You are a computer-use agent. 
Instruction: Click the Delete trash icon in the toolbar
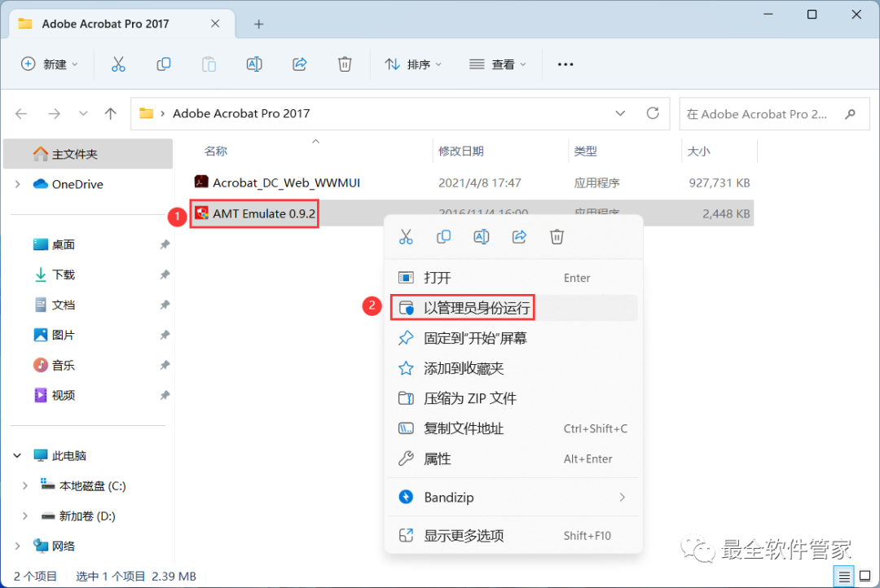345,64
